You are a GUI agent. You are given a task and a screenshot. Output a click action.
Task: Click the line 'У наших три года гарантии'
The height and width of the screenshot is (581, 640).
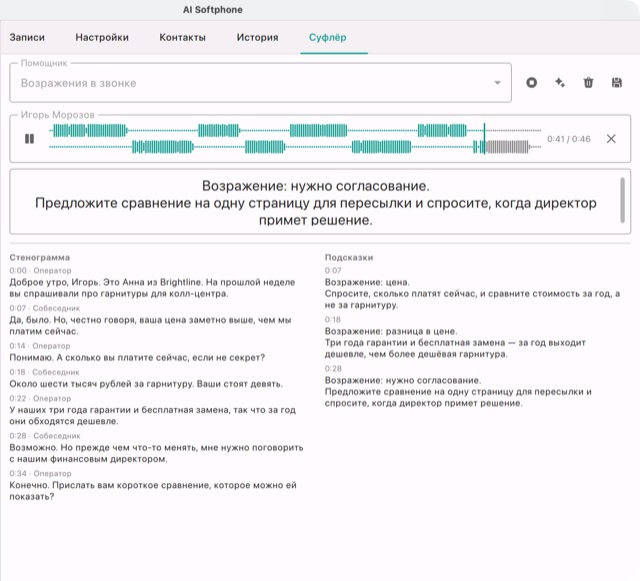pos(153,415)
